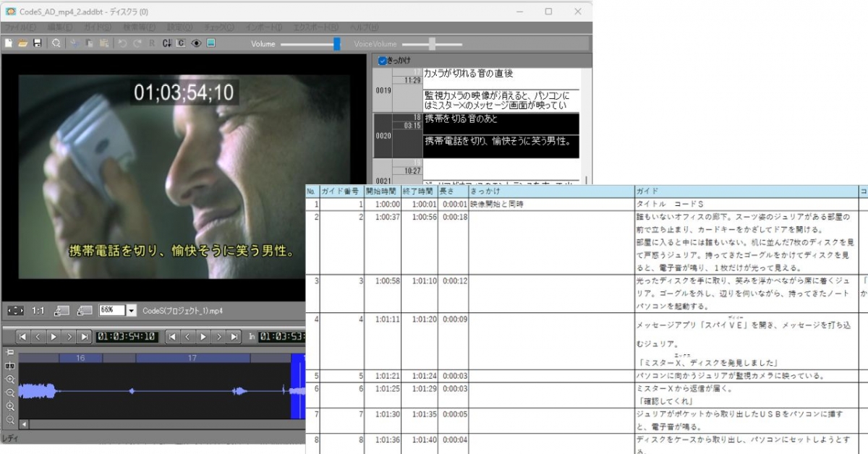Open the 66% zoom dropdown arrow
The width and height of the screenshot is (868, 454).
pos(132,311)
